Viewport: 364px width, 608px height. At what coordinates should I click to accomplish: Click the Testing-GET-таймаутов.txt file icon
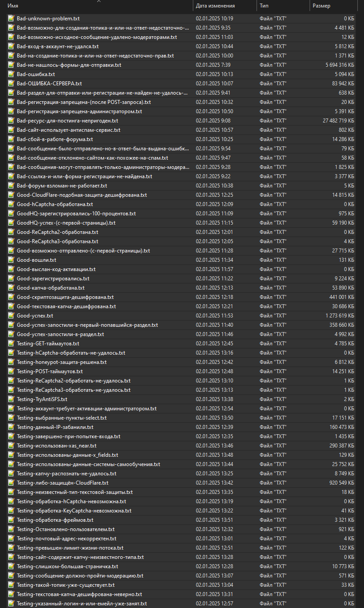[11, 344]
